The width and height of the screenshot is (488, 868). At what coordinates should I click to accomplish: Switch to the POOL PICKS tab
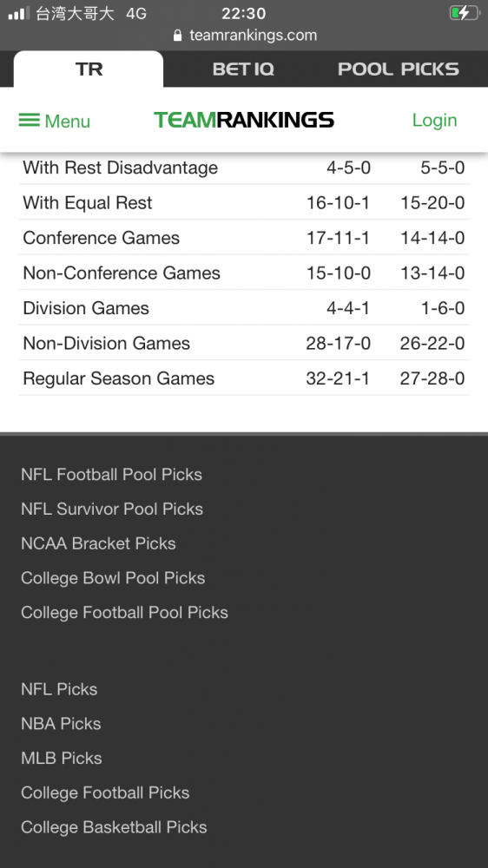coord(399,69)
